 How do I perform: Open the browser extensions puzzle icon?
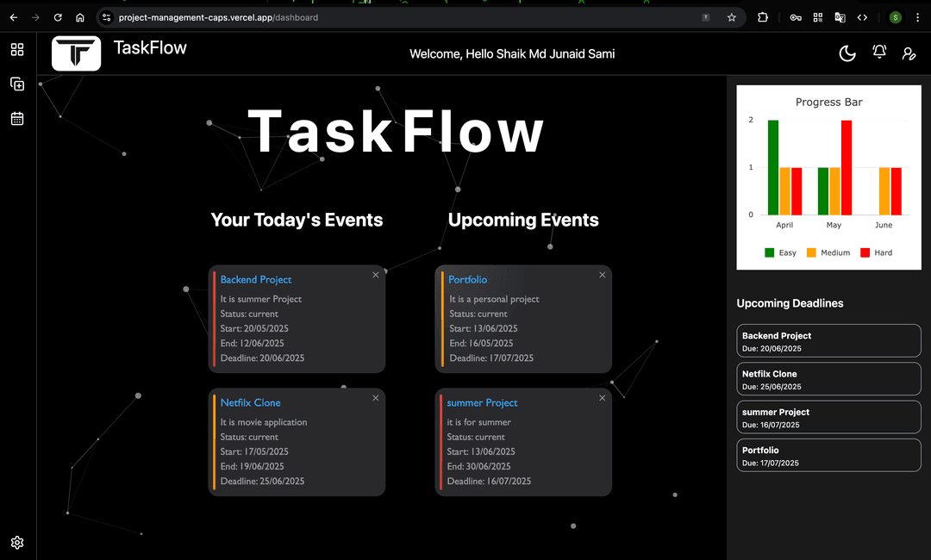pyautogui.click(x=763, y=16)
